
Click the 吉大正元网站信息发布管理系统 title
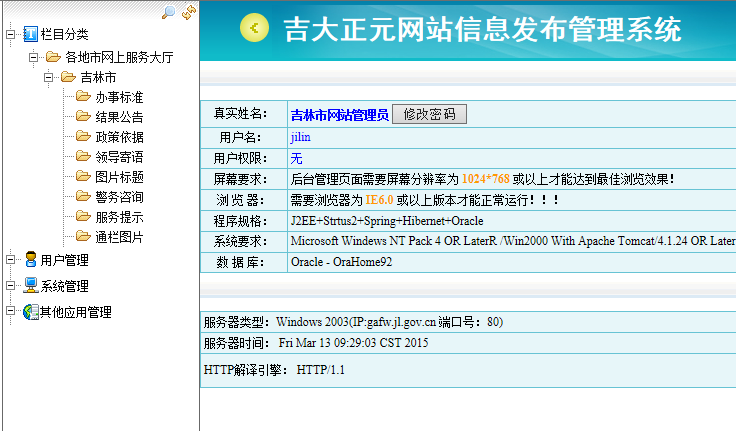[483, 29]
